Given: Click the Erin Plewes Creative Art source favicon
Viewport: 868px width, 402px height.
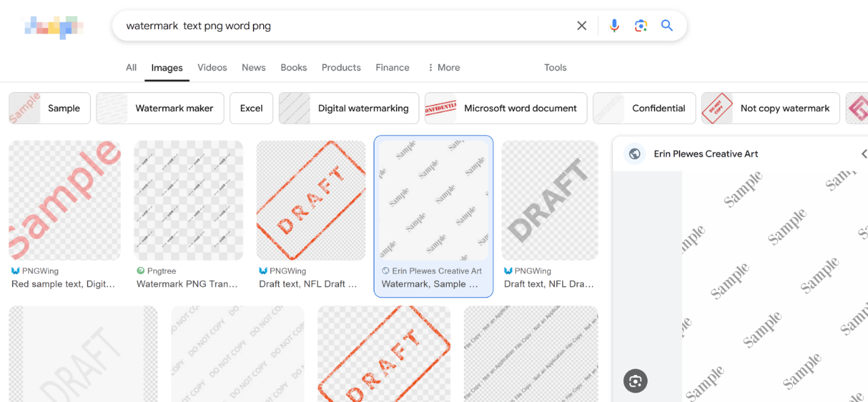Looking at the screenshot, I should point(386,270).
